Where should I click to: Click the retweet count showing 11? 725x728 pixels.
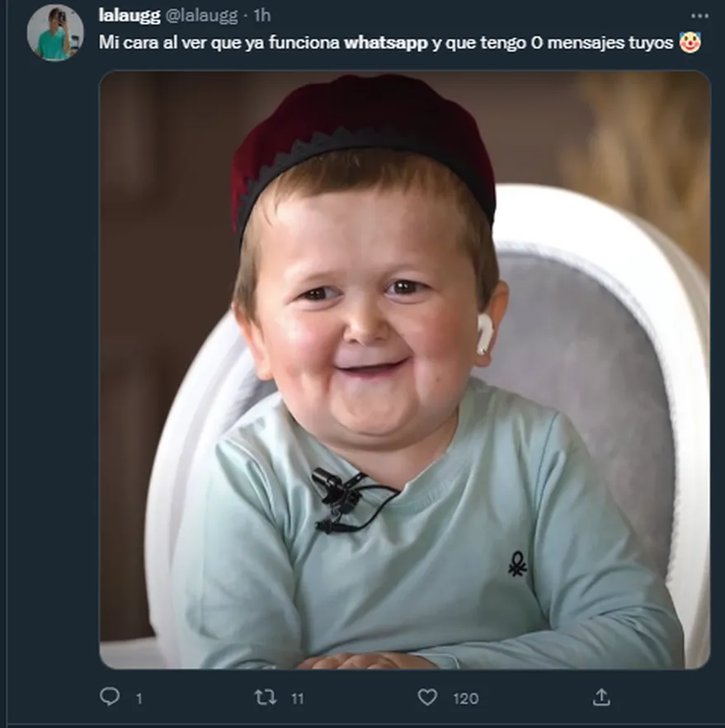(298, 698)
